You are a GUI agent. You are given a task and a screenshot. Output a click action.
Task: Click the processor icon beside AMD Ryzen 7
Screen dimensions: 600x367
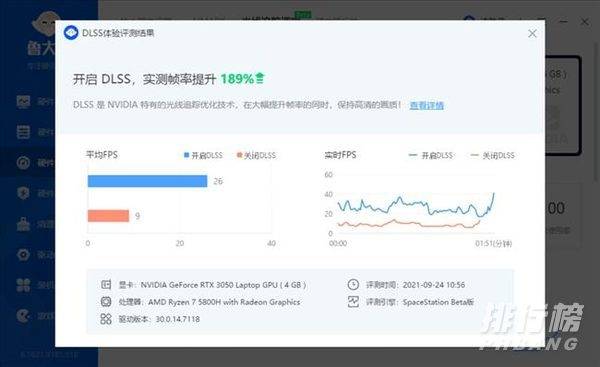106,302
